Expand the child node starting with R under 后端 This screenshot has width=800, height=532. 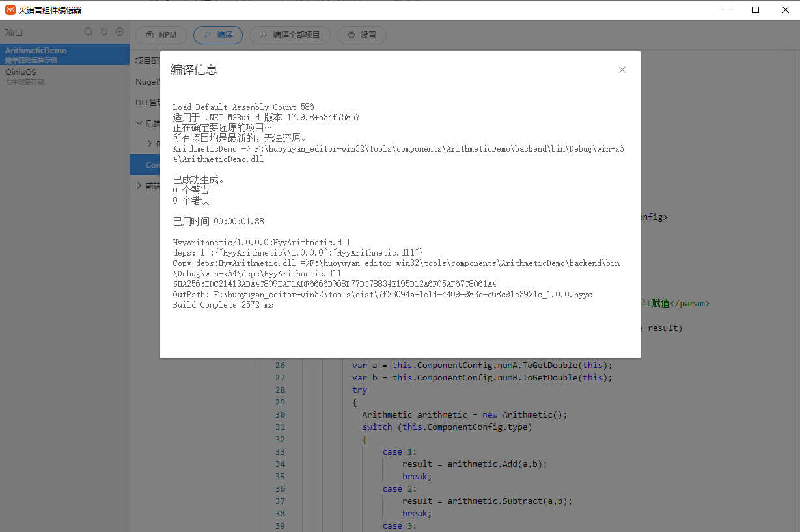(150, 144)
